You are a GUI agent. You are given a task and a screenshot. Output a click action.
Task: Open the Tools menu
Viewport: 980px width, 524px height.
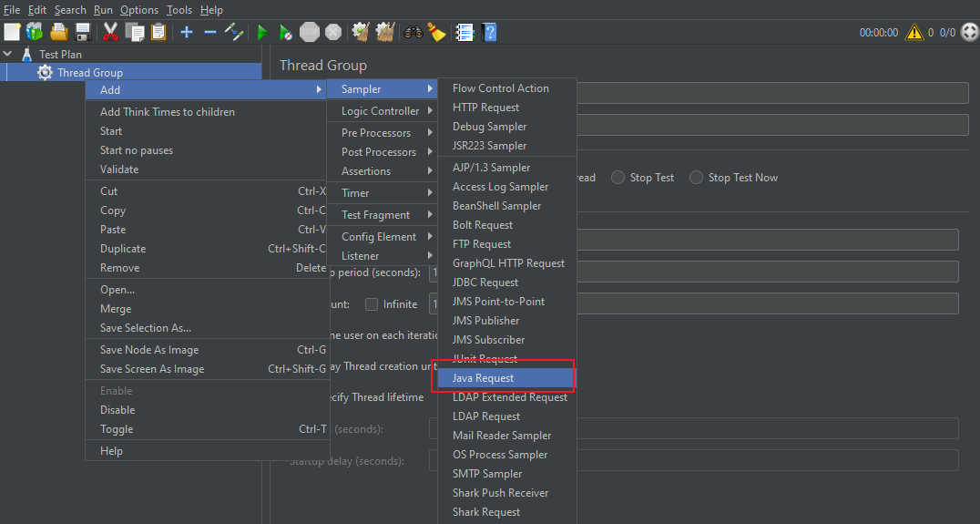179,10
